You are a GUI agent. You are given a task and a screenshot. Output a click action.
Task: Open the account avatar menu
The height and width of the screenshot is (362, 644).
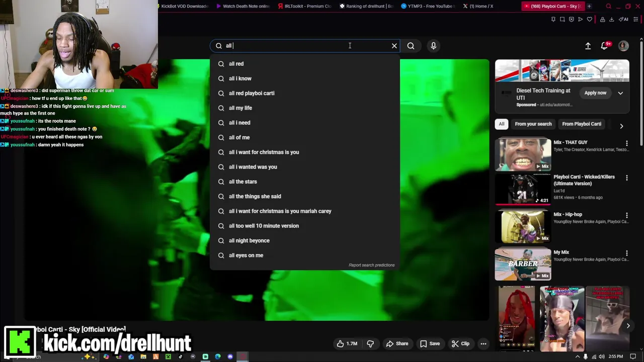(x=623, y=46)
